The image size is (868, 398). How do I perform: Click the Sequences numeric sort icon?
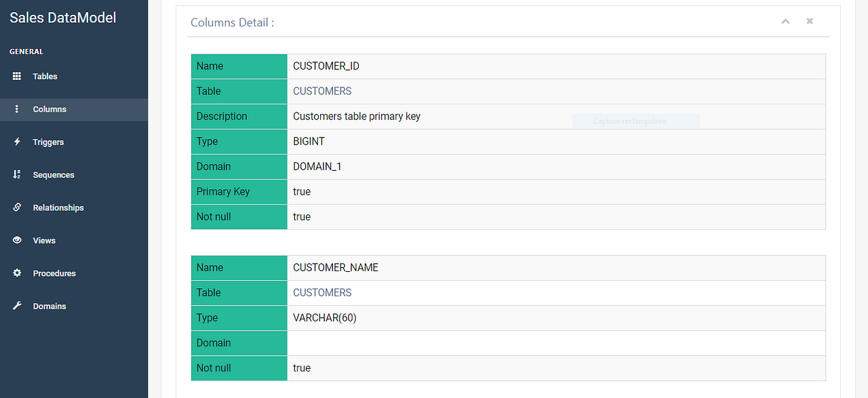click(16, 174)
